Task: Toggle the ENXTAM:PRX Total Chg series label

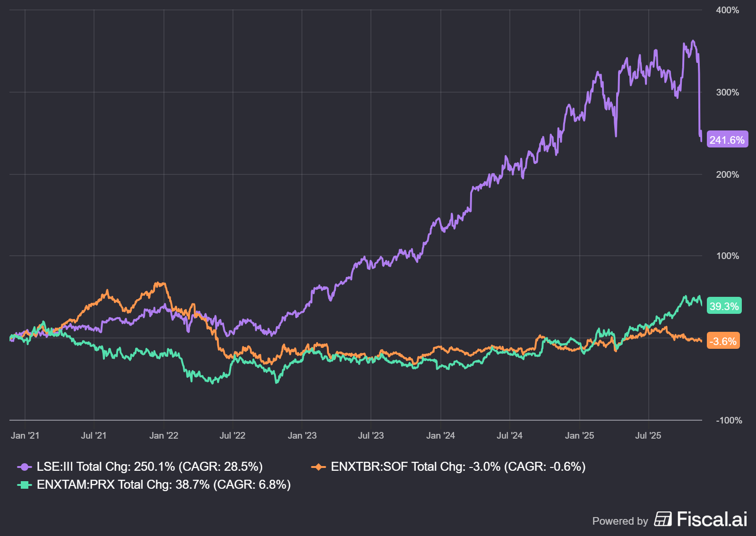Action: coord(163,485)
